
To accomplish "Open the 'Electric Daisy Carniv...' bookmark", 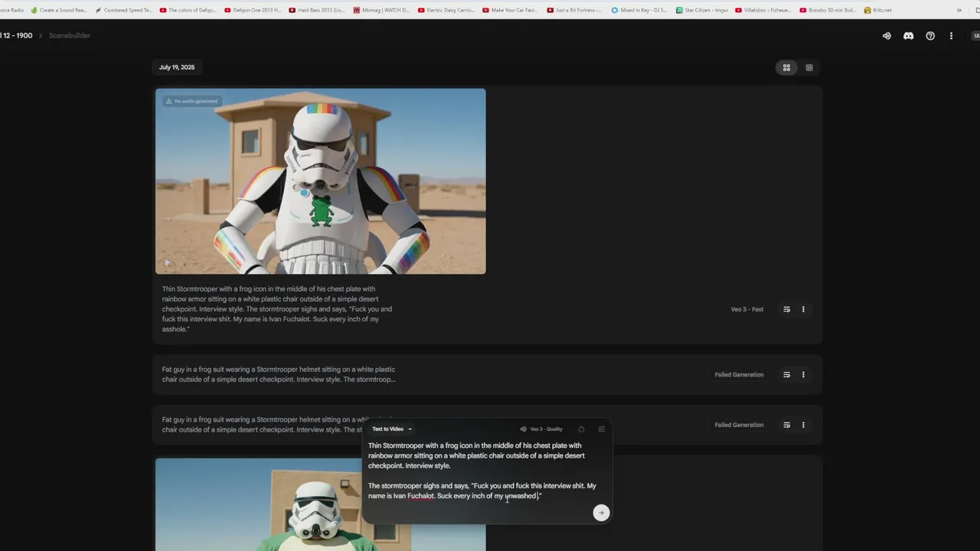I will click(446, 10).
